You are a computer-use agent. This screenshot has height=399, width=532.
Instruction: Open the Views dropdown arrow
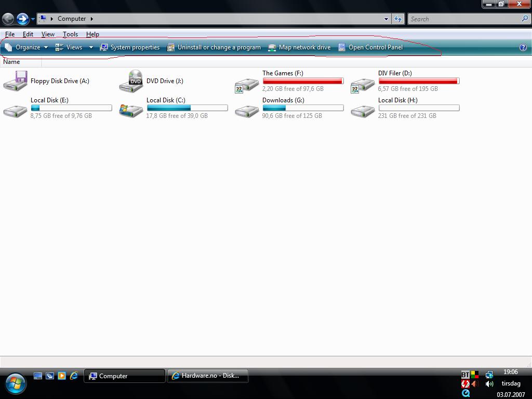click(91, 47)
